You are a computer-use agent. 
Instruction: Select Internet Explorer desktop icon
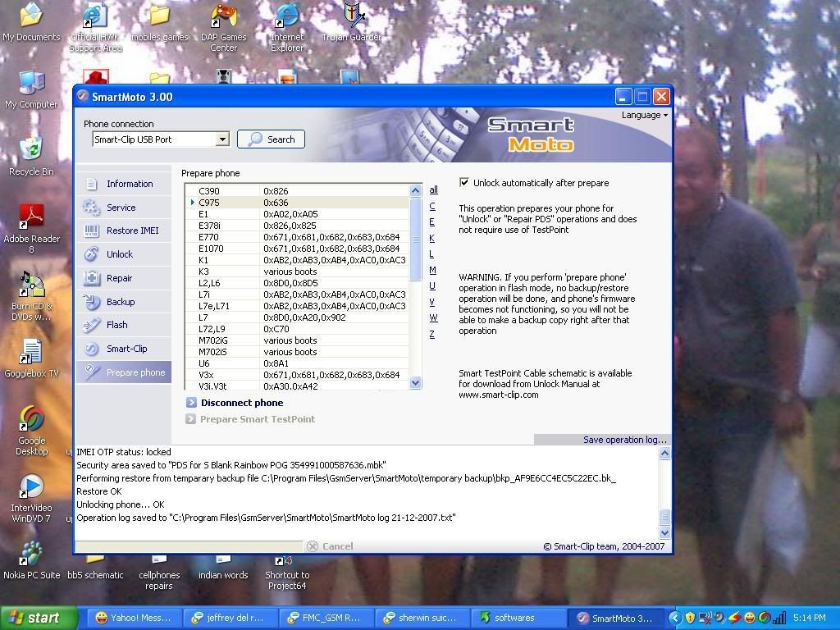[287, 28]
